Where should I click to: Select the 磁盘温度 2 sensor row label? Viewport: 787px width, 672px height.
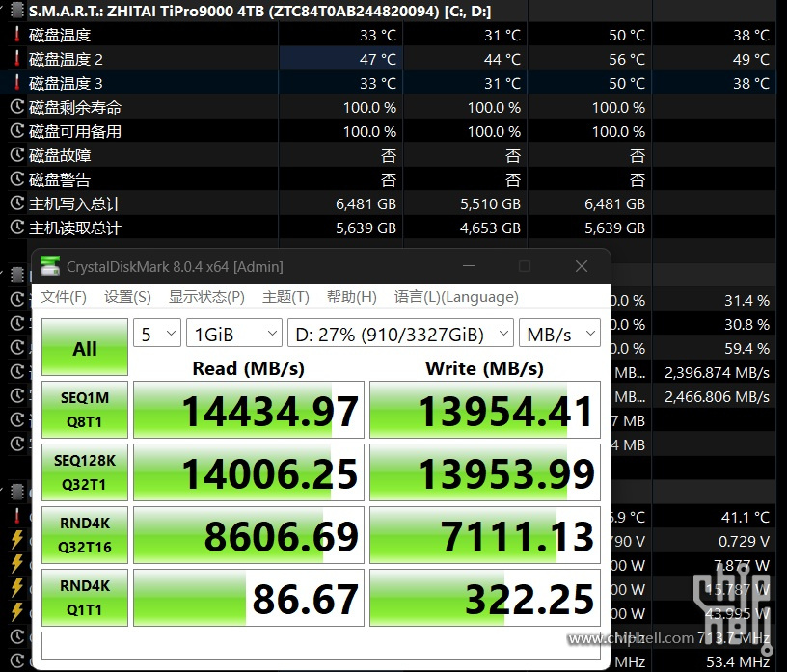66,59
